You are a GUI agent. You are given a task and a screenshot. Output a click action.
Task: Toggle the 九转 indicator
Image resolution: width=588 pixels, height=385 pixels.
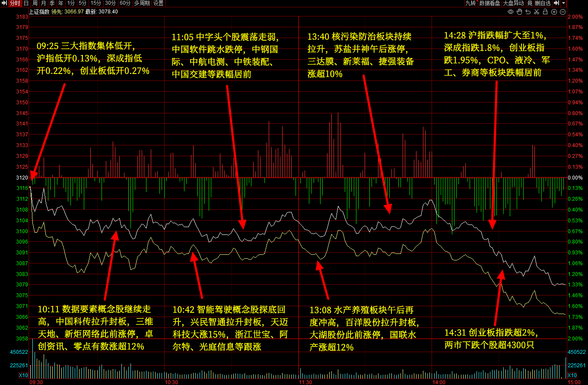pos(470,3)
